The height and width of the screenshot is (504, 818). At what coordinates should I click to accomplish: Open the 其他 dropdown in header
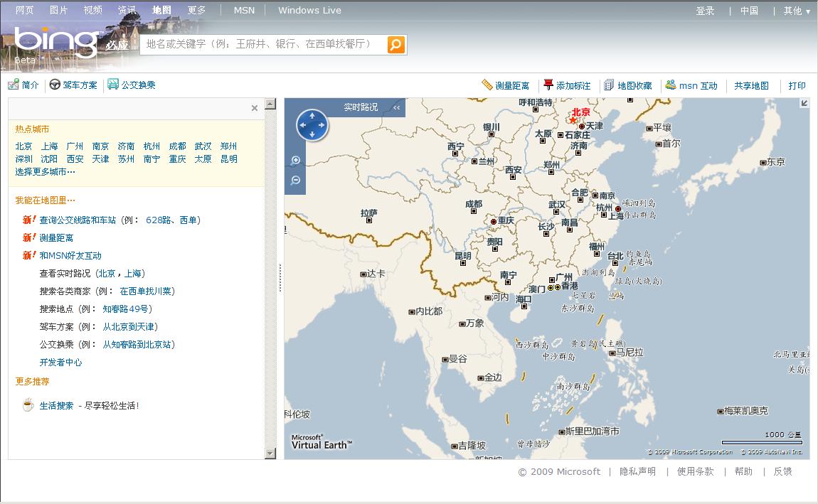coord(797,11)
